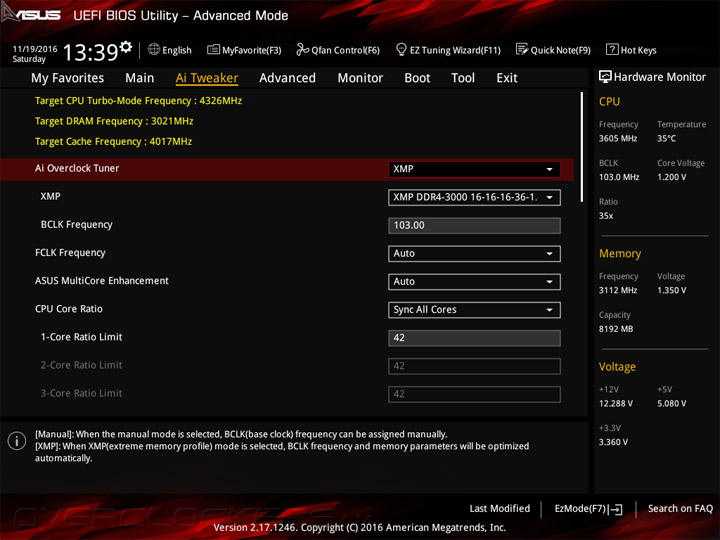The width and height of the screenshot is (720, 540).
Task: Go to the Advanced tab
Action: 287,78
